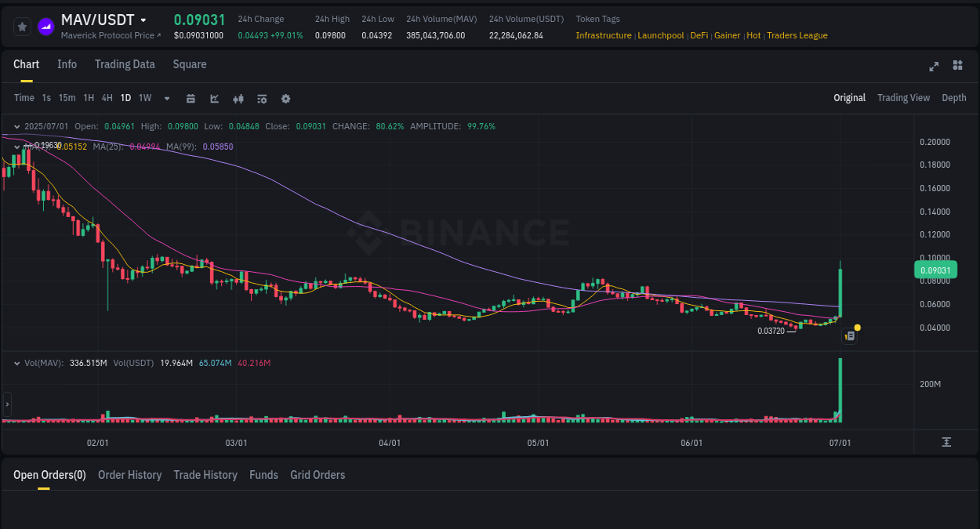
Task: Toggle the favorite star for MAV/USDT
Action: [x=22, y=26]
